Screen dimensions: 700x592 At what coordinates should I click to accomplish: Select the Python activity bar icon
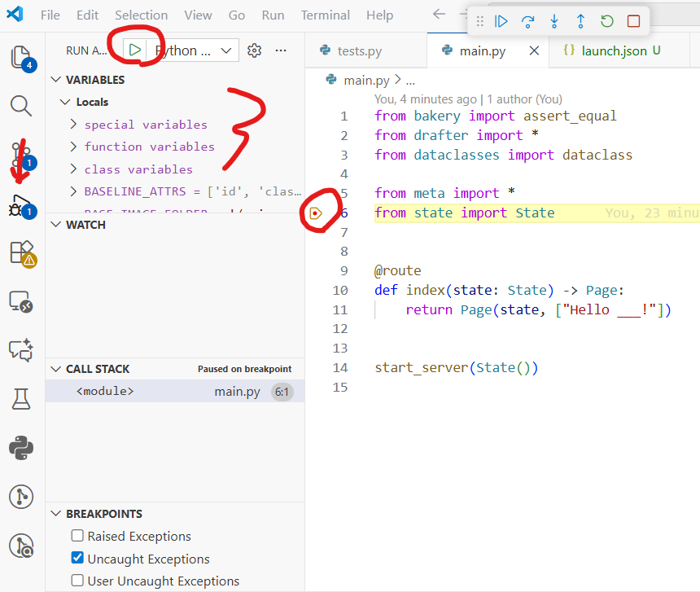pos(20,448)
